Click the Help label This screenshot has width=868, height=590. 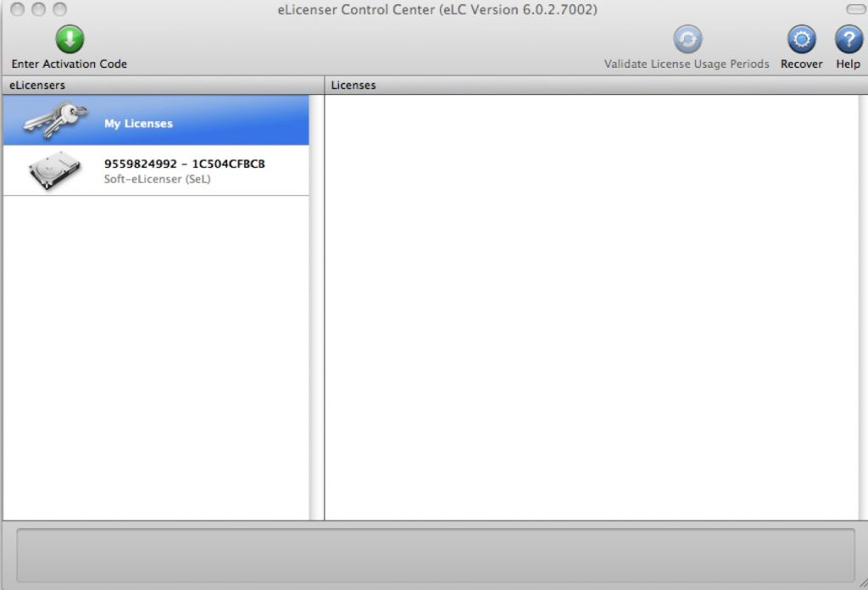[848, 64]
